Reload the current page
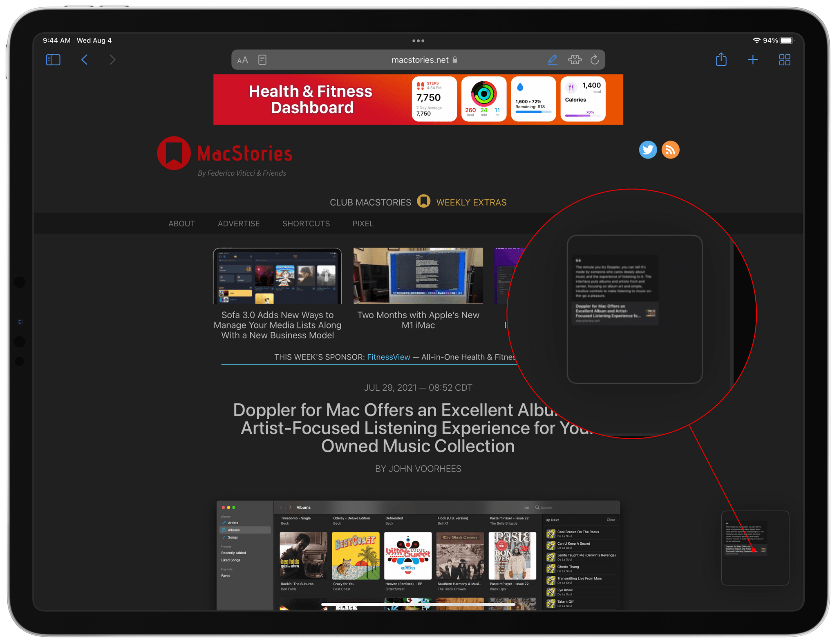Image resolution: width=837 pixels, height=644 pixels. pos(595,60)
